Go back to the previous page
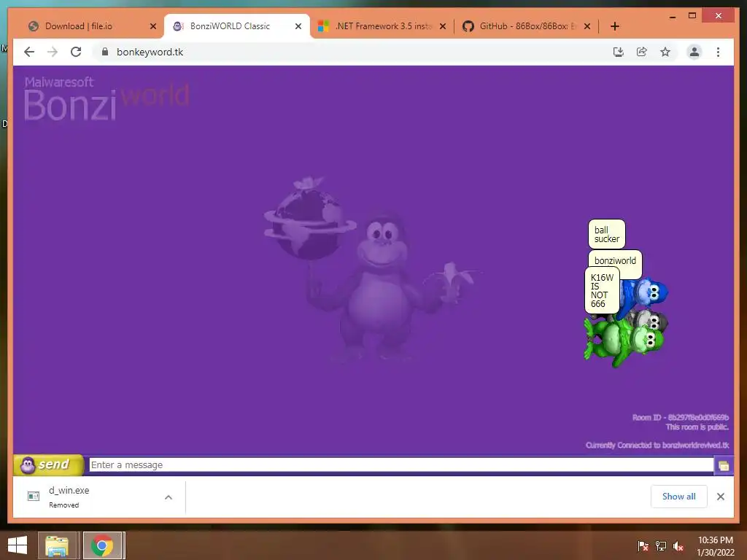The width and height of the screenshot is (747, 560). pyautogui.click(x=29, y=52)
